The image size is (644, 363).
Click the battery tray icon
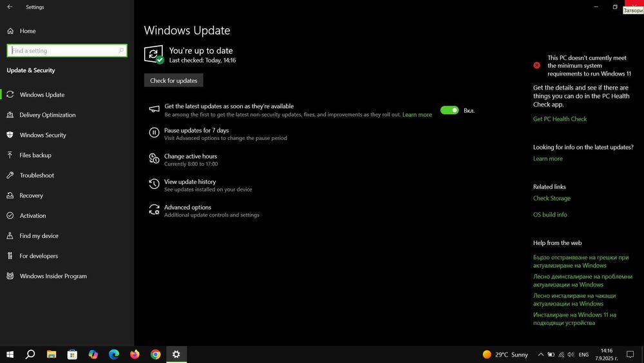point(551,355)
